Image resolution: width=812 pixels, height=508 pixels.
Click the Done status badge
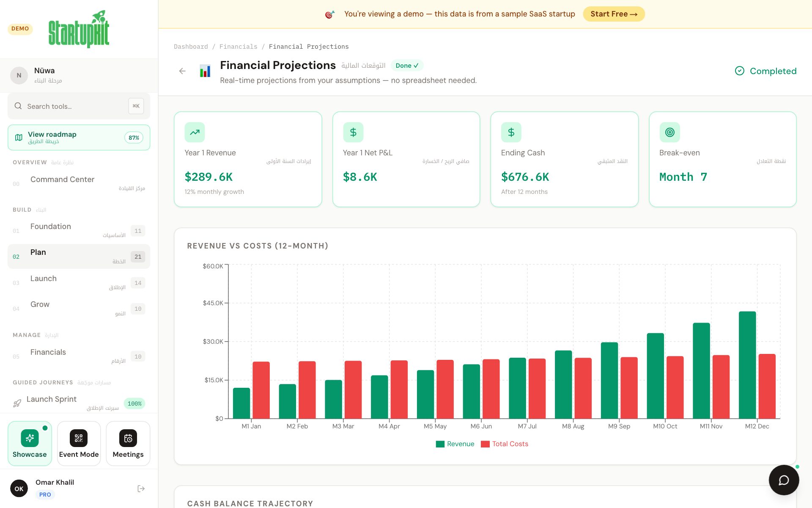[x=407, y=66]
